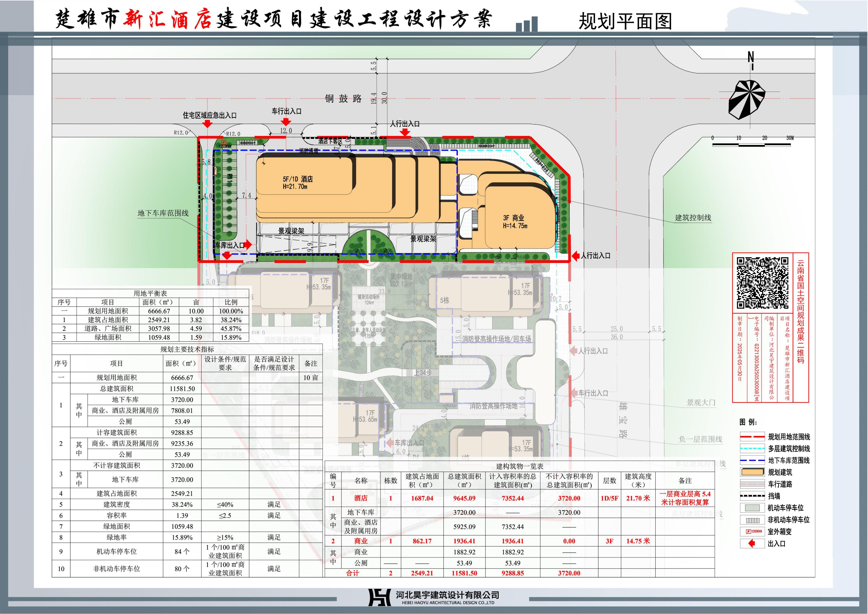Click the 建构筑物一览表 table title
Screen dimensions: 868x614
(x=519, y=466)
